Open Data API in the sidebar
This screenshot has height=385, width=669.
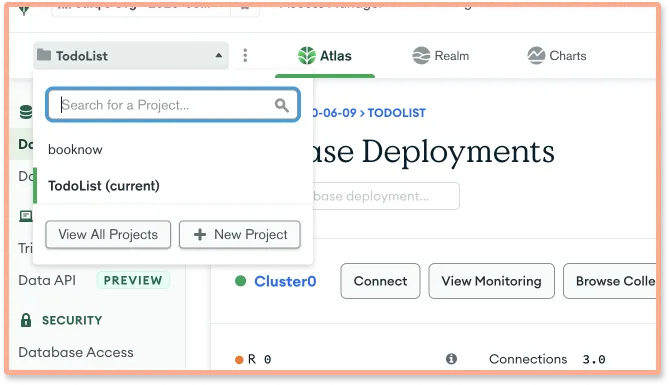click(x=47, y=280)
